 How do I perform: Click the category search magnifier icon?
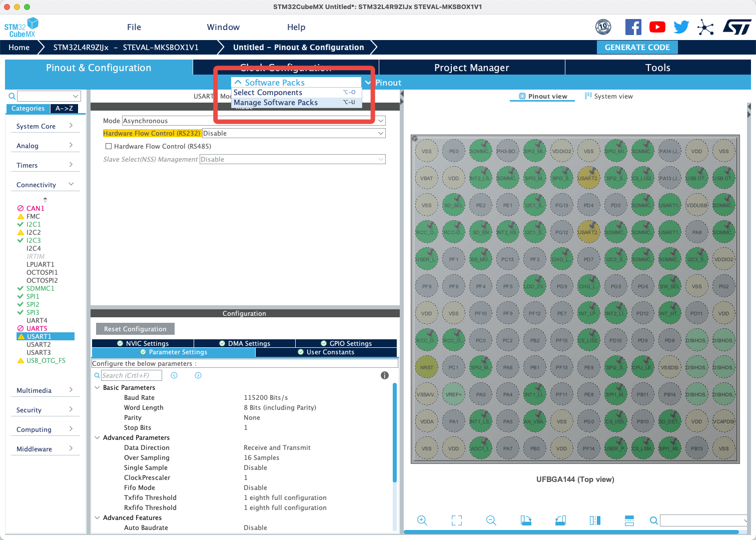click(x=12, y=96)
